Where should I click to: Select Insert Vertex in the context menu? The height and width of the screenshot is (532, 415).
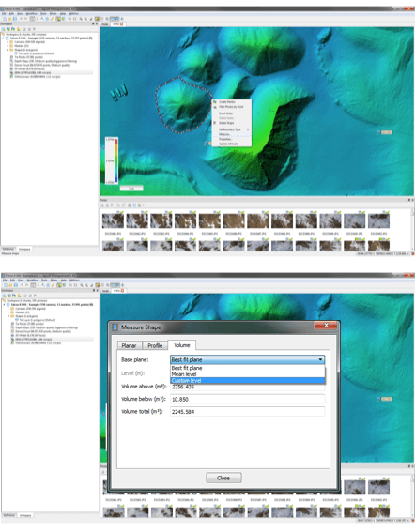[x=232, y=114]
